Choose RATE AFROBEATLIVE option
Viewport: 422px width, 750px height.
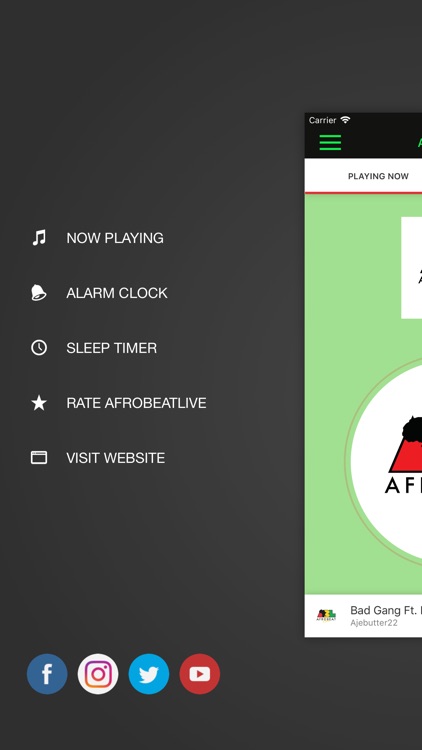coord(136,403)
